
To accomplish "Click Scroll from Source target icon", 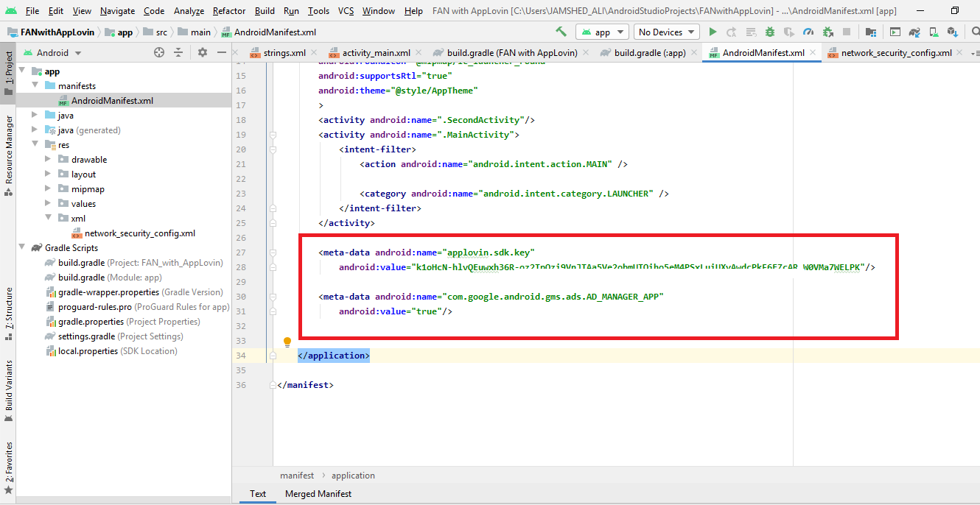I will point(159,52).
